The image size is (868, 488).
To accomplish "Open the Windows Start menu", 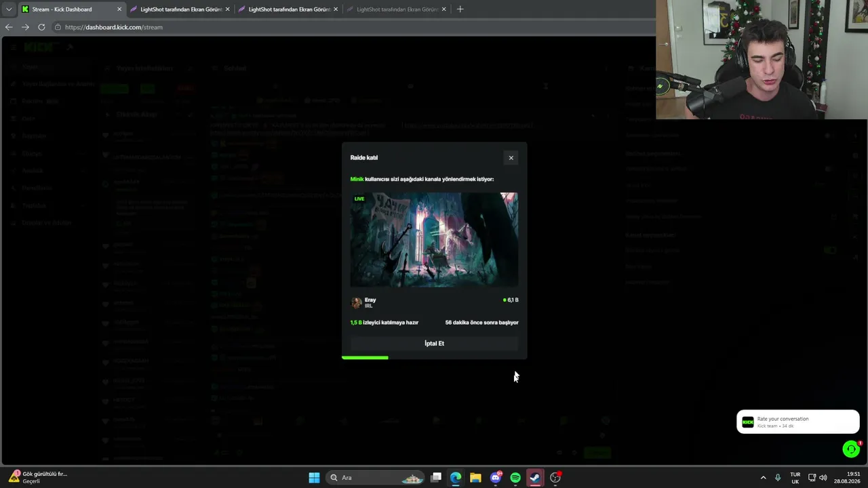I will click(314, 478).
